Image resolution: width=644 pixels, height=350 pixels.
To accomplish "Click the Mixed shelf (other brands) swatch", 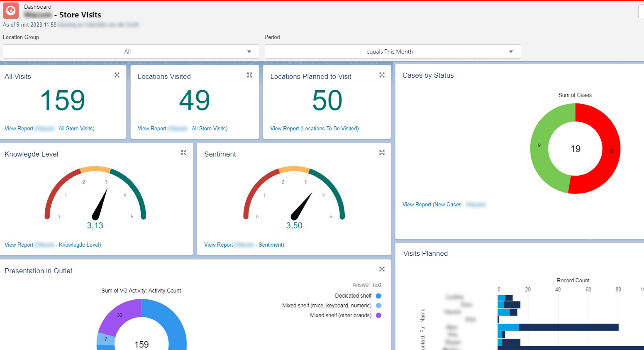I will tap(378, 316).
